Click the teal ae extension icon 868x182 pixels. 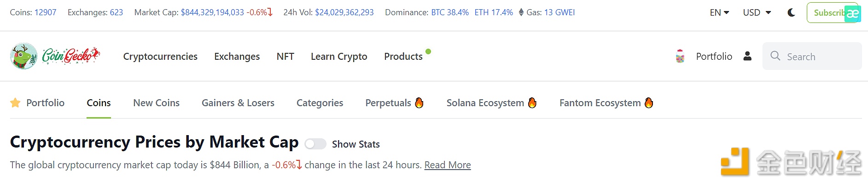click(852, 14)
